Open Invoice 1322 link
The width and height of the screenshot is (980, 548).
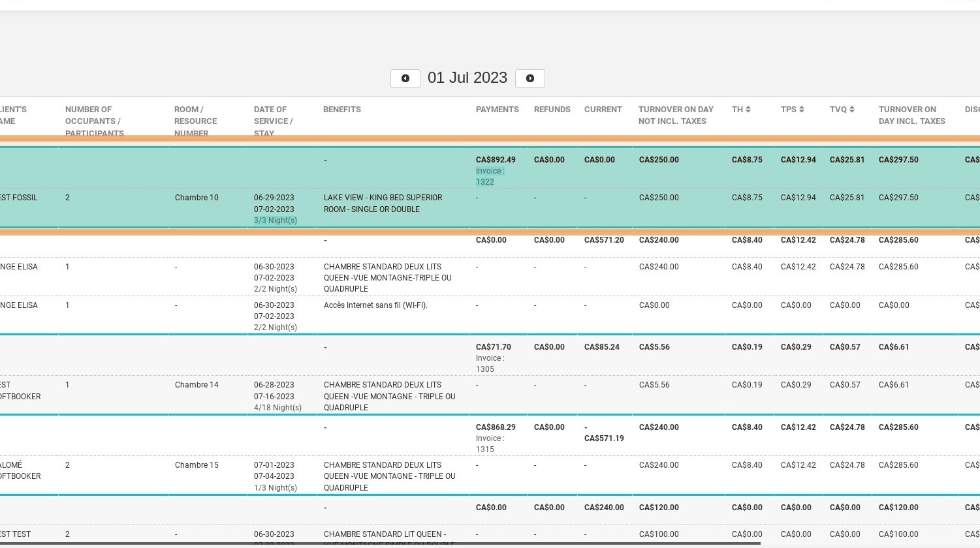[x=490, y=176]
